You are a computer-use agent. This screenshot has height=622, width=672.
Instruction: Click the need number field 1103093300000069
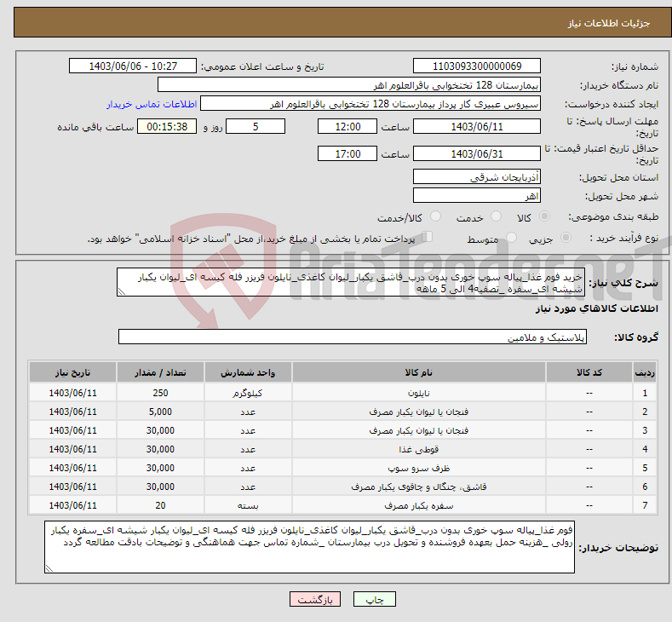tap(477, 66)
